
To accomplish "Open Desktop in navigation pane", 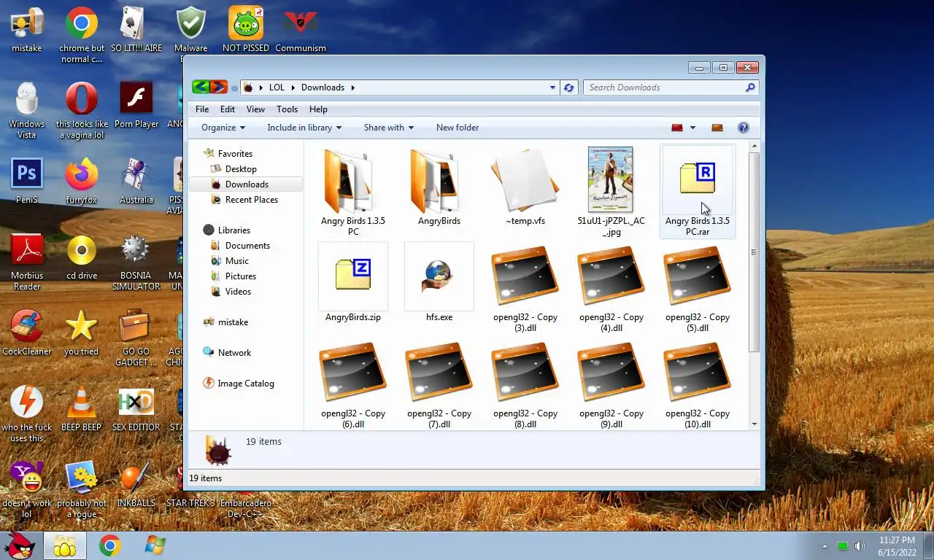I will pyautogui.click(x=241, y=169).
